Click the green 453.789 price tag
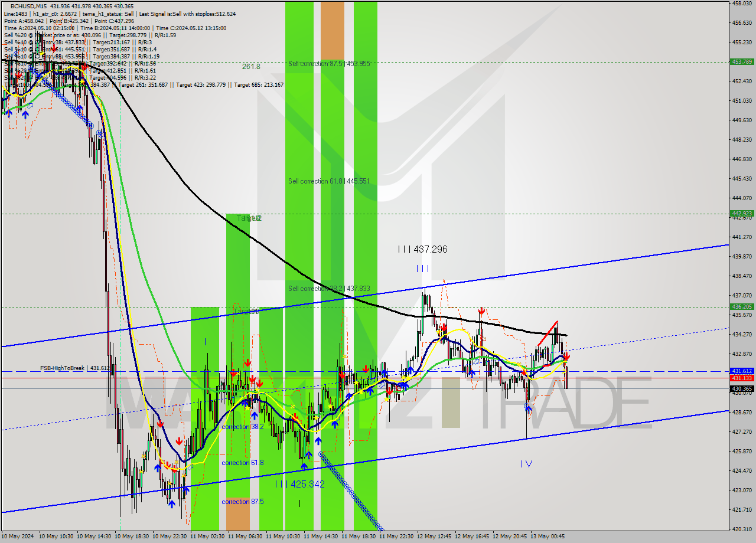Screen dimensions: 756x543 [742, 61]
